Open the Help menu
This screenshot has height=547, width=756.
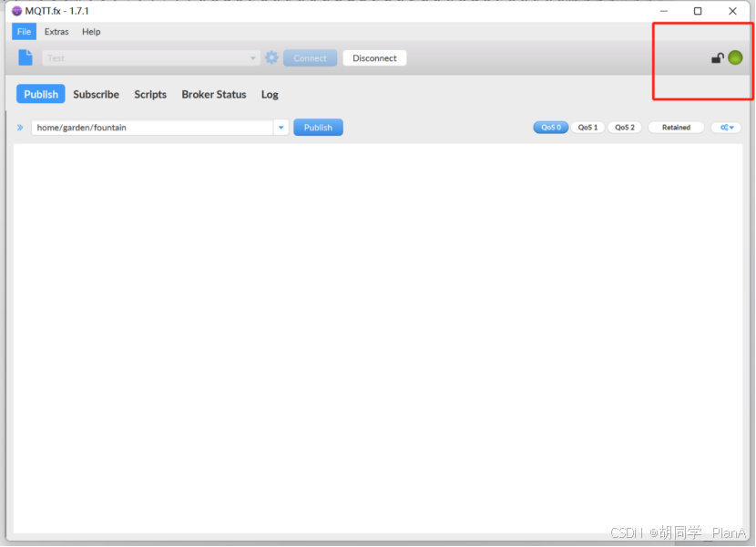coord(91,31)
